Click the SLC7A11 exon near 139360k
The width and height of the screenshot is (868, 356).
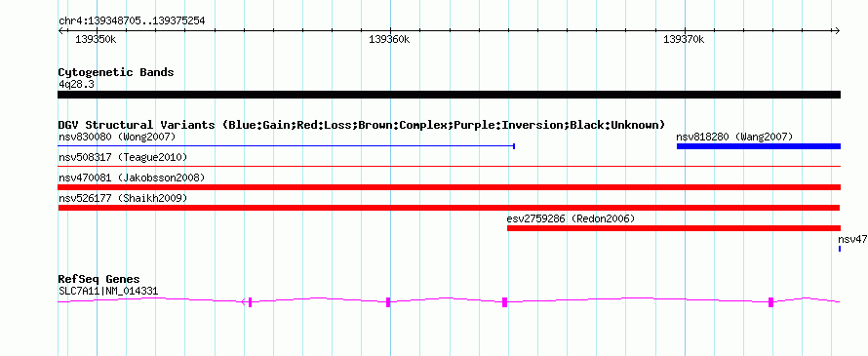(x=388, y=301)
